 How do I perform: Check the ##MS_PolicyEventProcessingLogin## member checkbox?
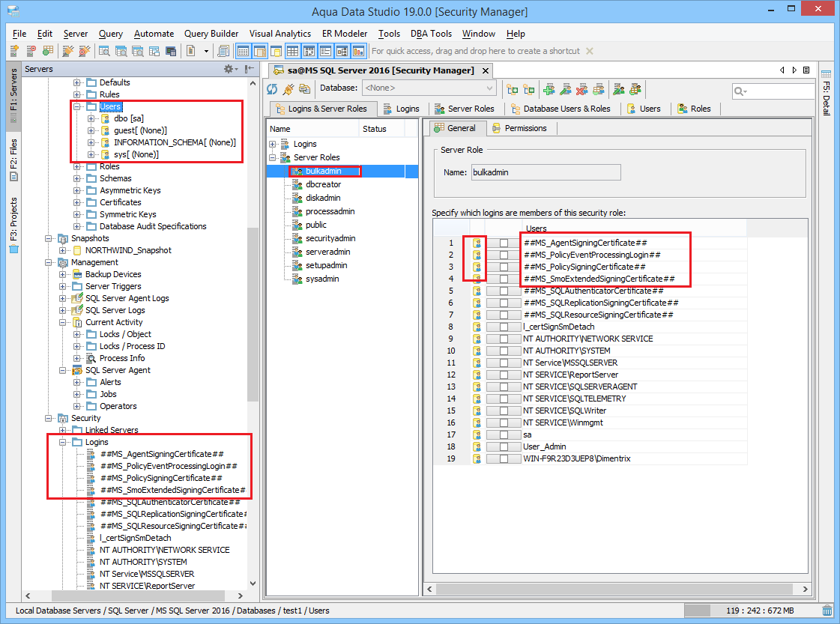[x=504, y=255]
